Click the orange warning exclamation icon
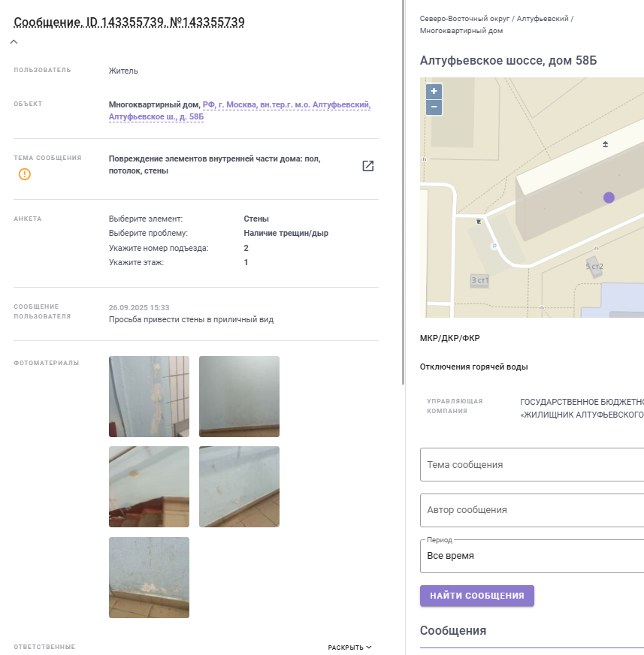This screenshot has height=655, width=644. coord(25,174)
